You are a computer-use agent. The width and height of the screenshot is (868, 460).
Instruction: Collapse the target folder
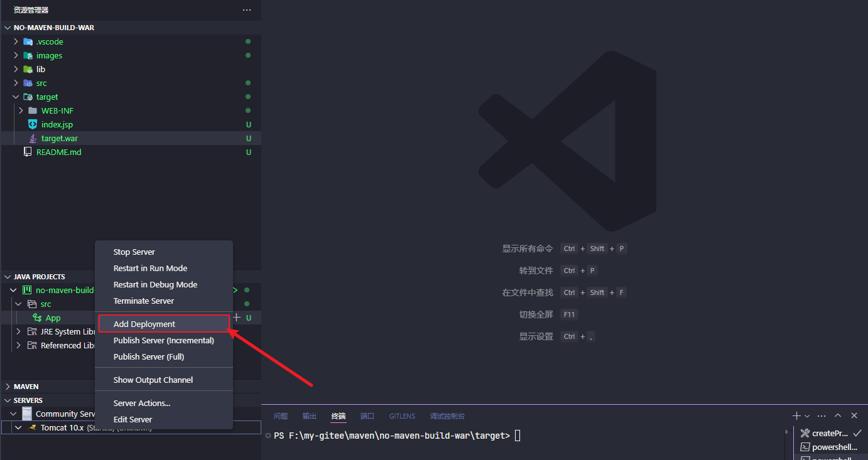point(16,97)
